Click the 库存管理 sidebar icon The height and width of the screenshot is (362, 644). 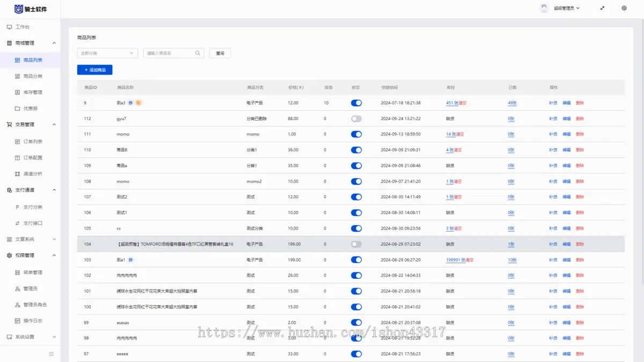(18, 92)
